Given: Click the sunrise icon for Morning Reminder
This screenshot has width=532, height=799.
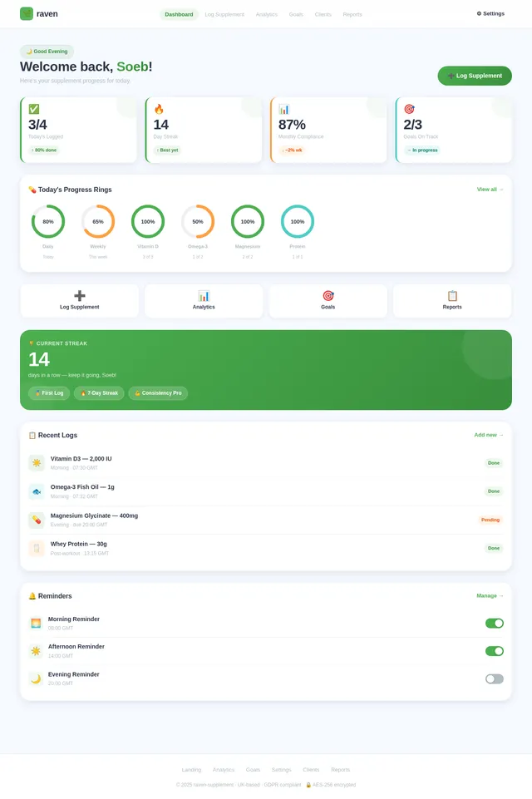Looking at the screenshot, I should [36, 624].
